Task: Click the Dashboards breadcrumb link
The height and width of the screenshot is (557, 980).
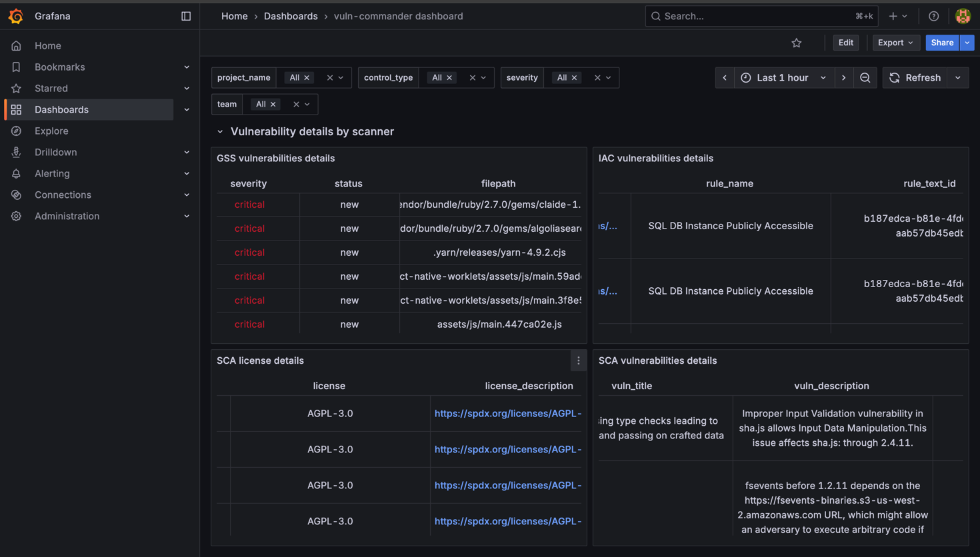Action: 291,16
